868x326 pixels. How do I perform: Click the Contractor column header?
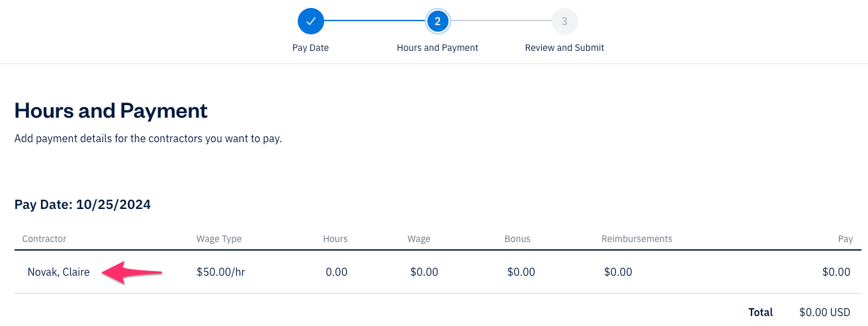(44, 239)
